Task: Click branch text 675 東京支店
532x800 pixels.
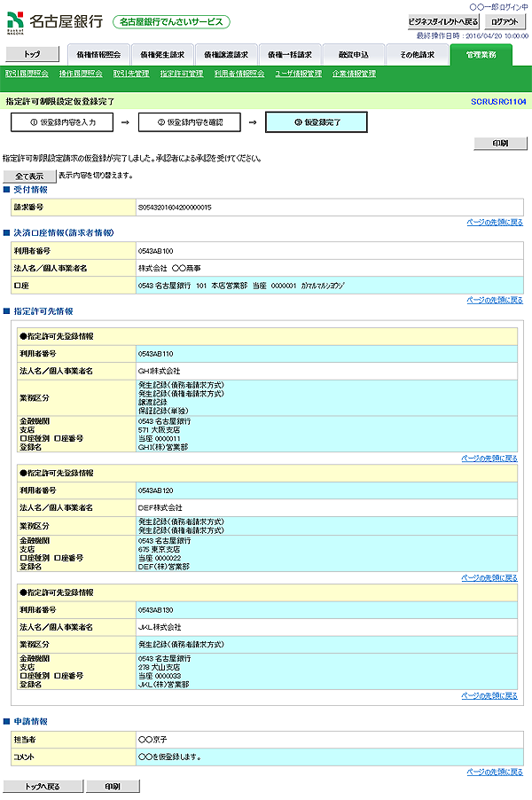Action: (x=159, y=550)
